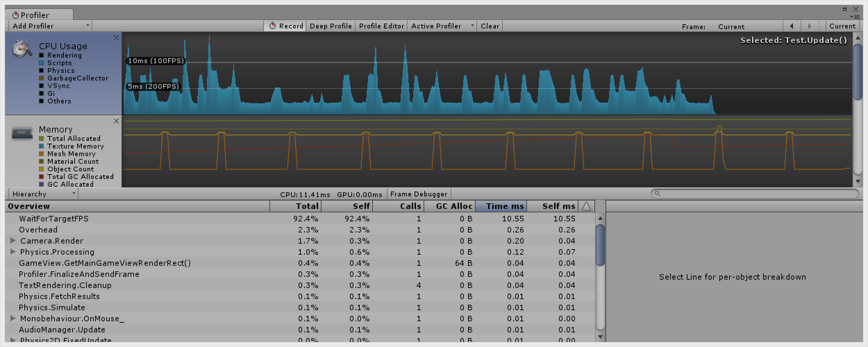Click the warning triangle column header

pyautogui.click(x=586, y=206)
